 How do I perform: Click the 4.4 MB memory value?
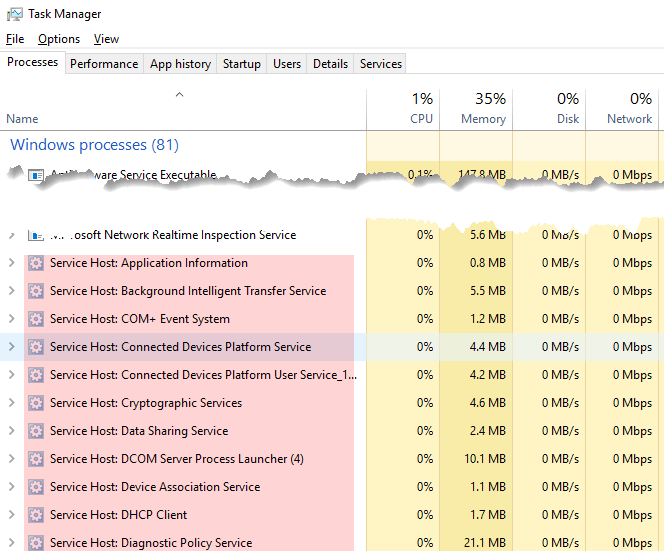pyautogui.click(x=488, y=347)
